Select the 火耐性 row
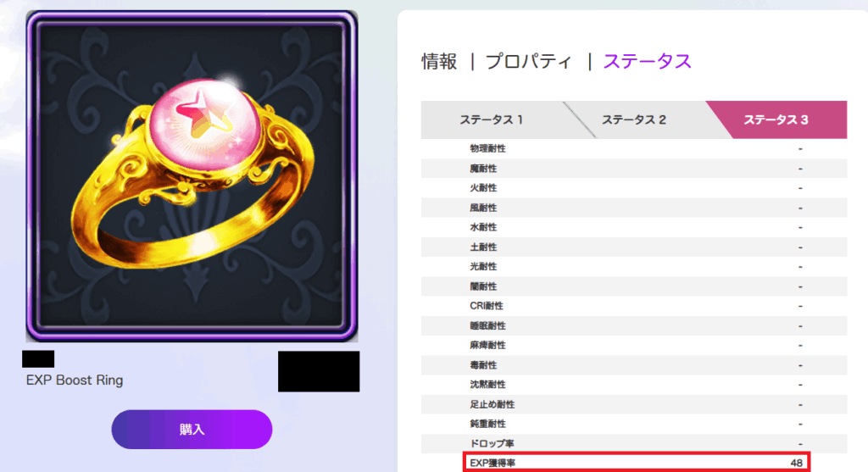The width and height of the screenshot is (868, 472). [634, 188]
